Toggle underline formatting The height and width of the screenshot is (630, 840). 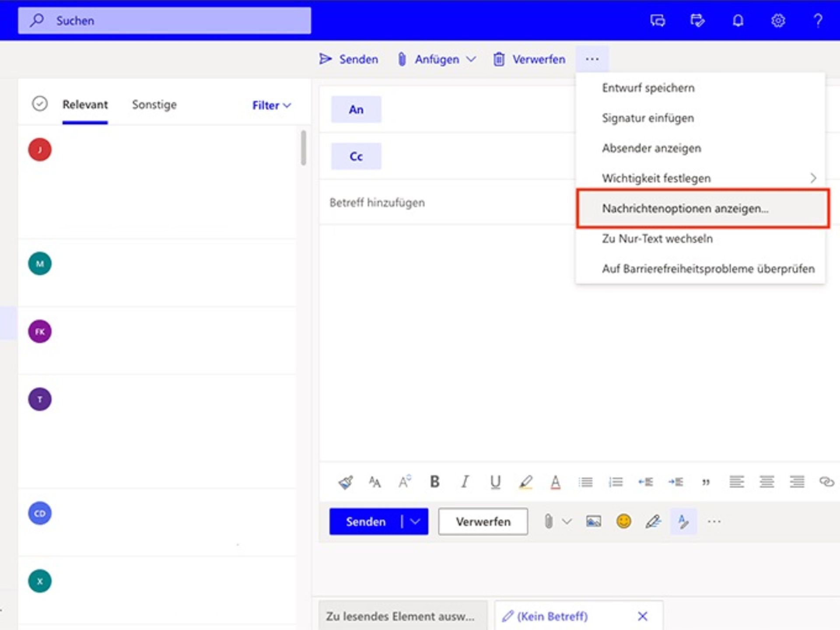tap(495, 482)
